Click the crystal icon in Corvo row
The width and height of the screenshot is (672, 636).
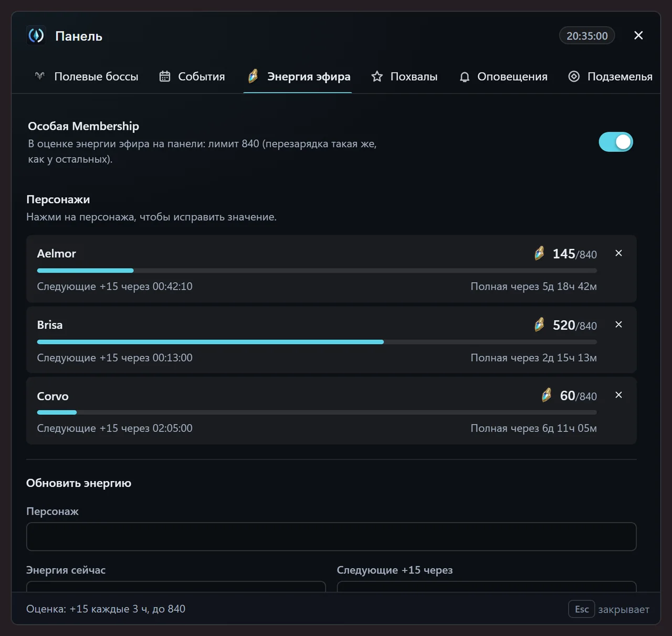click(x=547, y=395)
